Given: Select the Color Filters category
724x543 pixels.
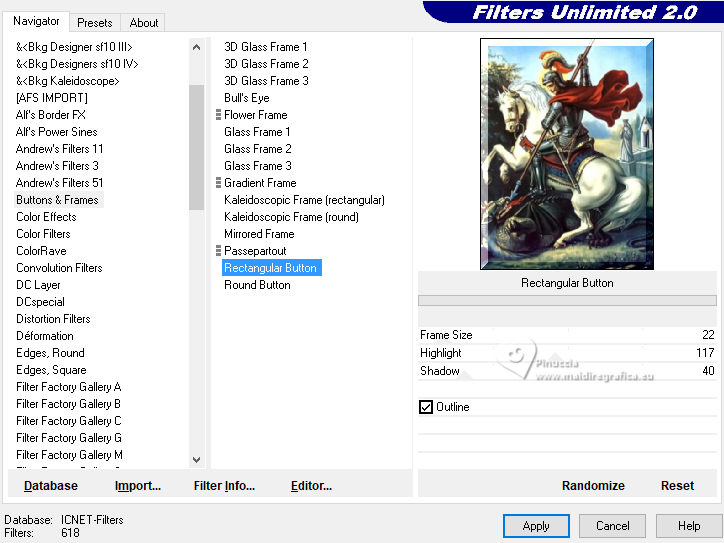Looking at the screenshot, I should [43, 234].
